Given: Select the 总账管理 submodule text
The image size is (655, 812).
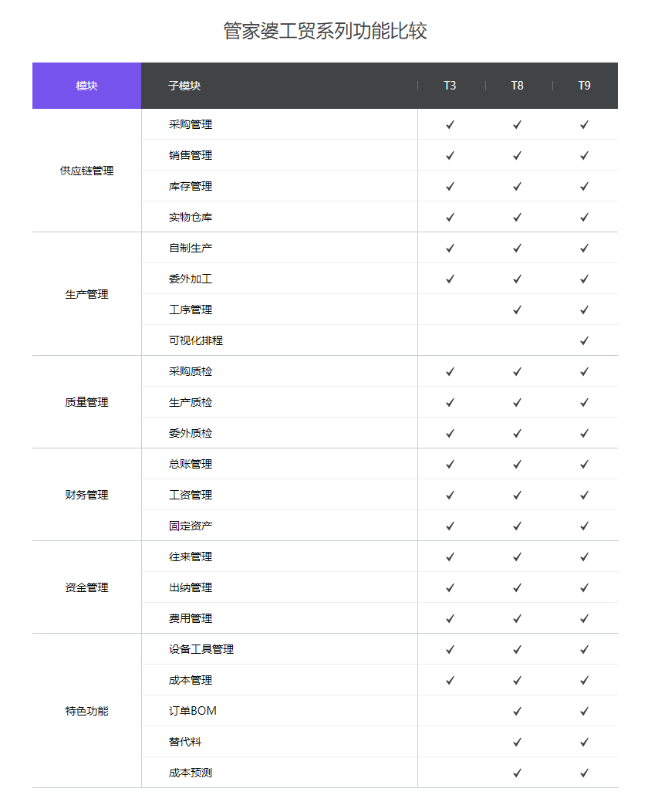Looking at the screenshot, I should (190, 464).
